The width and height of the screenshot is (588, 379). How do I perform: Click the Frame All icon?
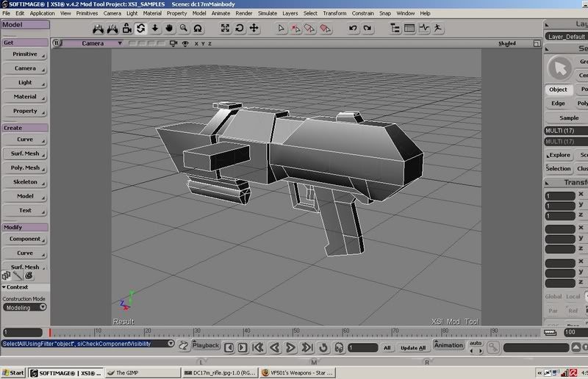225,28
